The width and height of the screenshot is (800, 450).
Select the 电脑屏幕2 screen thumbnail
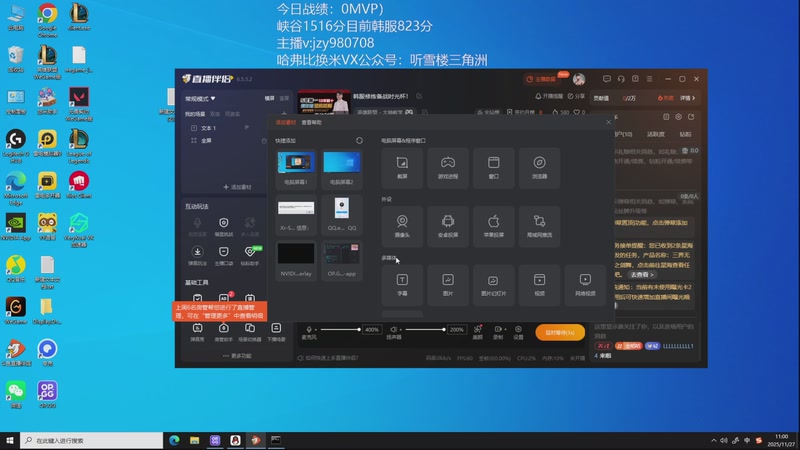(x=341, y=168)
